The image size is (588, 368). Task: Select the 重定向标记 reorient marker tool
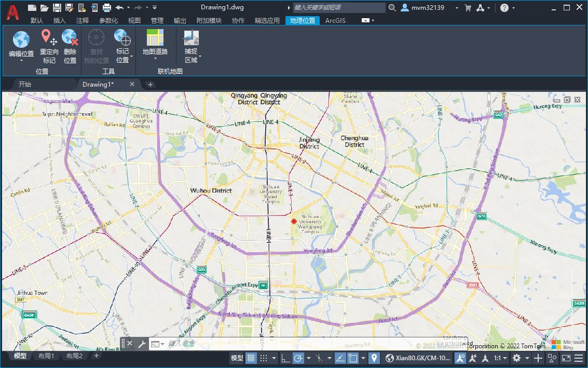[49, 38]
